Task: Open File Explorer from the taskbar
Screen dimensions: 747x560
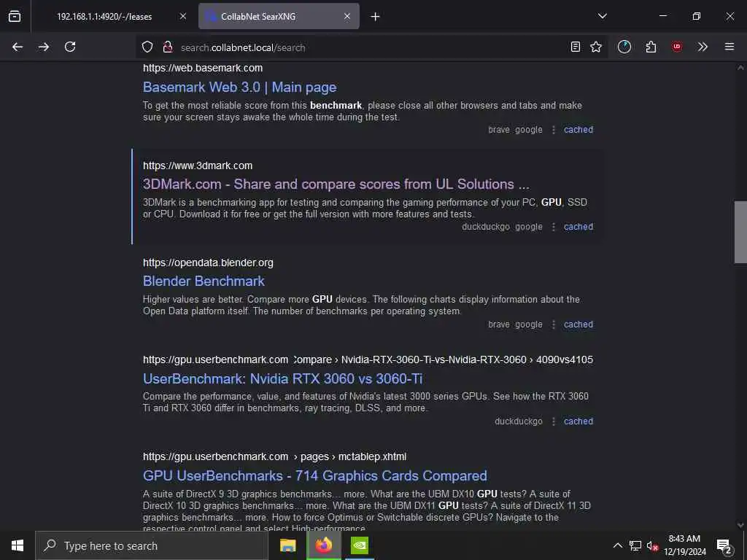Action: click(x=287, y=545)
